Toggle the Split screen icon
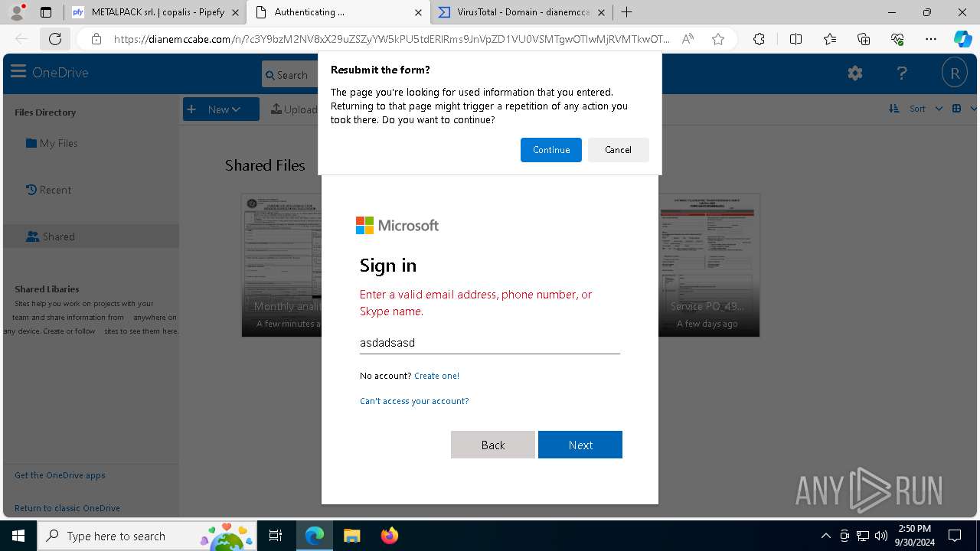 [795, 39]
